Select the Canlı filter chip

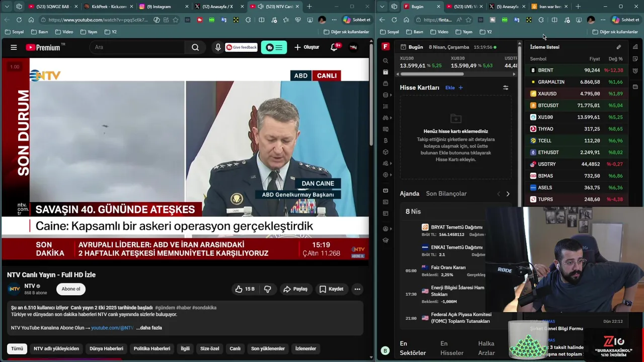(x=235, y=348)
